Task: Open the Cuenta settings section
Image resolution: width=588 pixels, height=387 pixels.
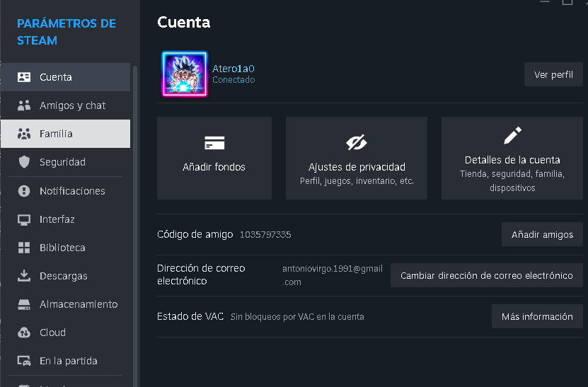Action: tap(66, 77)
